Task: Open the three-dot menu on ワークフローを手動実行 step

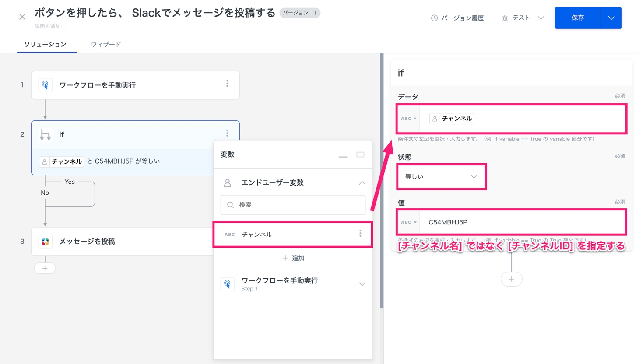Action: [x=227, y=84]
